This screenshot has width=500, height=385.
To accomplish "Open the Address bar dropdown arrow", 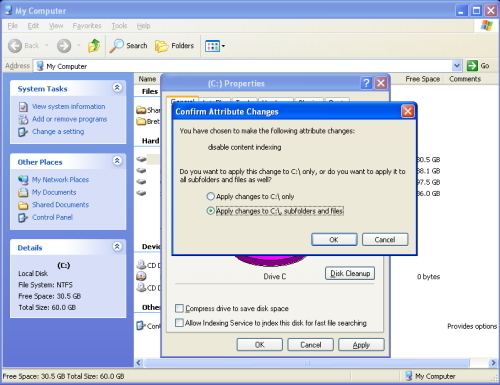I will pos(457,66).
